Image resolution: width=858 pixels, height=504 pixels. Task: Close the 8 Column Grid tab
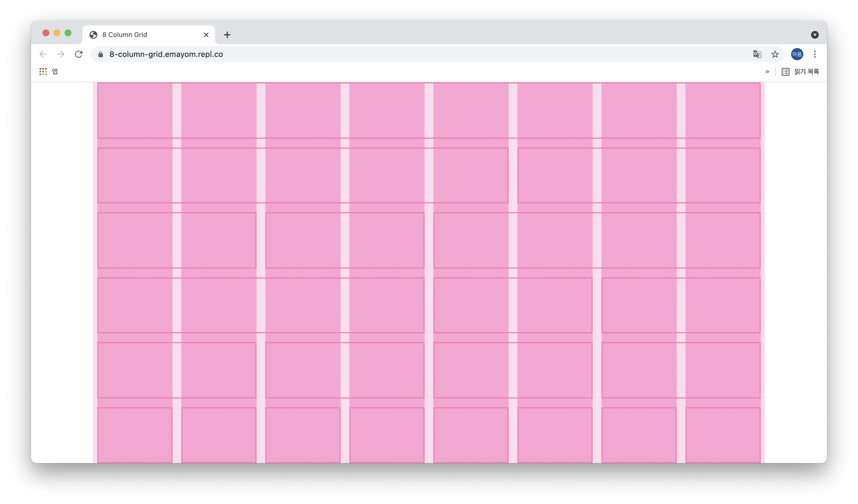click(206, 35)
